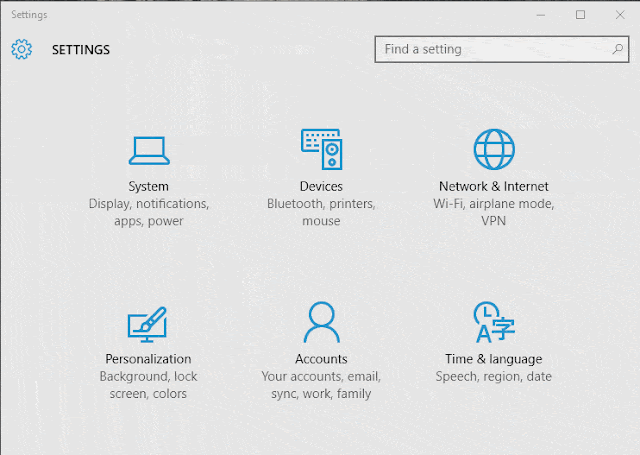Viewport: 640px width, 455px height.
Task: Click 'Wi-Fi, airplane mode, VPN' description
Action: pyautogui.click(x=493, y=212)
